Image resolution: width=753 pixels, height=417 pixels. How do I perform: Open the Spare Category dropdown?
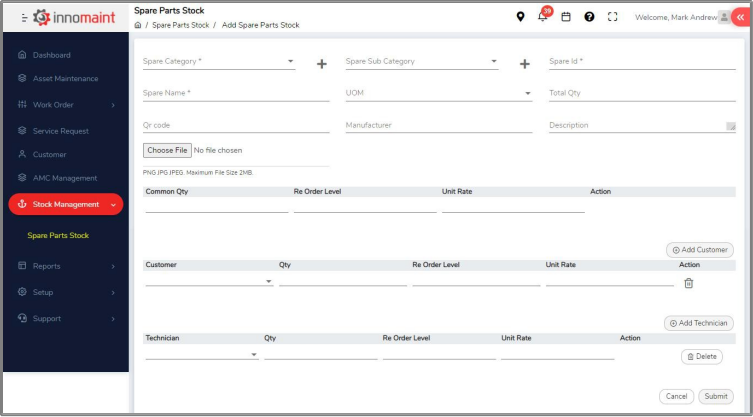pos(219,61)
